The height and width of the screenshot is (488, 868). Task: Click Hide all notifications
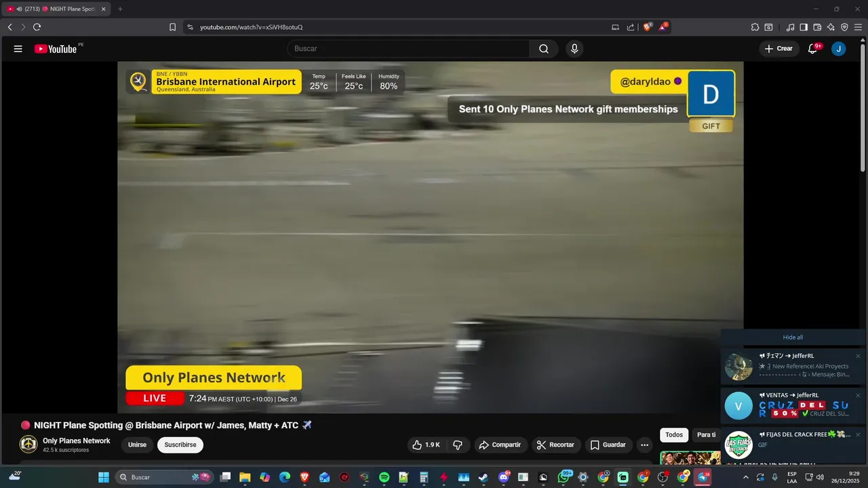(793, 338)
